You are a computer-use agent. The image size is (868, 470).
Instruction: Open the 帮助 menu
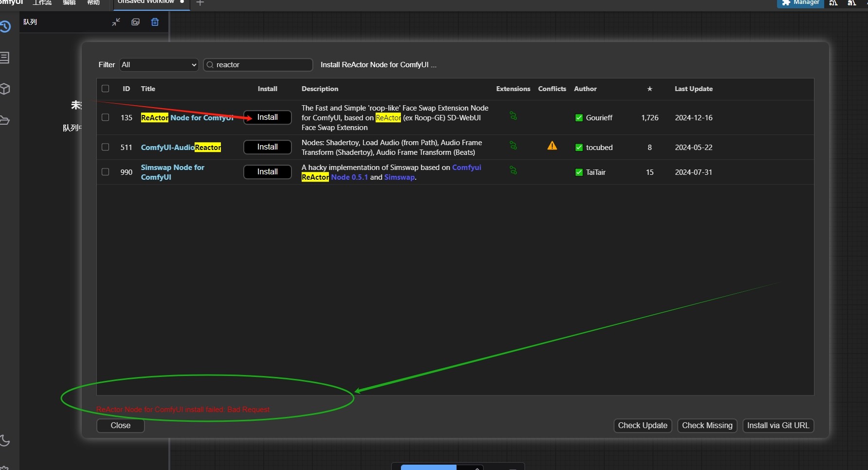(x=93, y=2)
